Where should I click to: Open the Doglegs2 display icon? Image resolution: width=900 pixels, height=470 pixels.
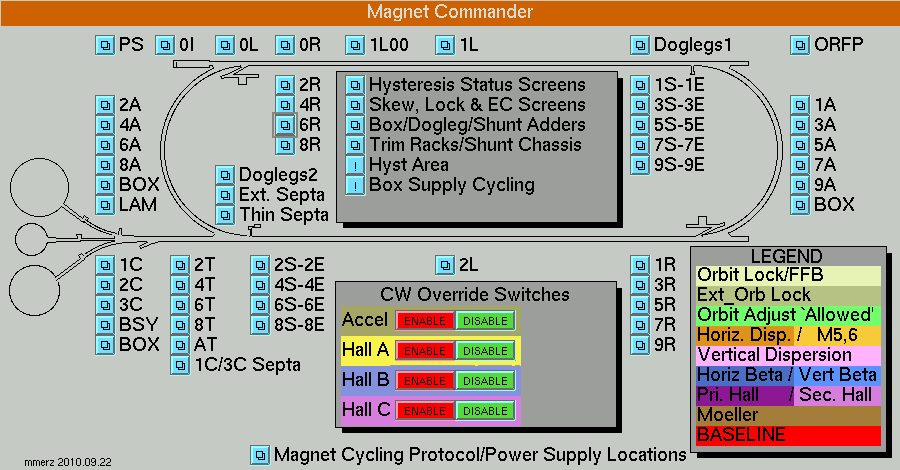225,175
